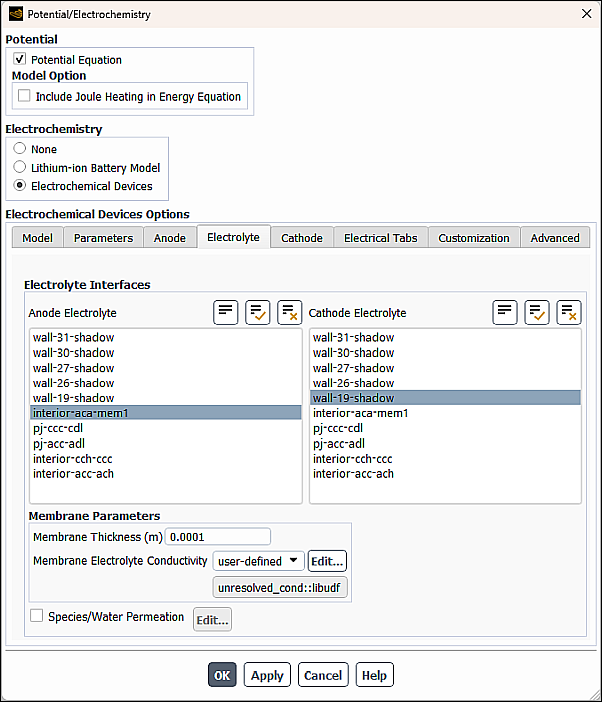Edit Species/Water Permeation settings
This screenshot has height=702, width=602.
[212, 620]
